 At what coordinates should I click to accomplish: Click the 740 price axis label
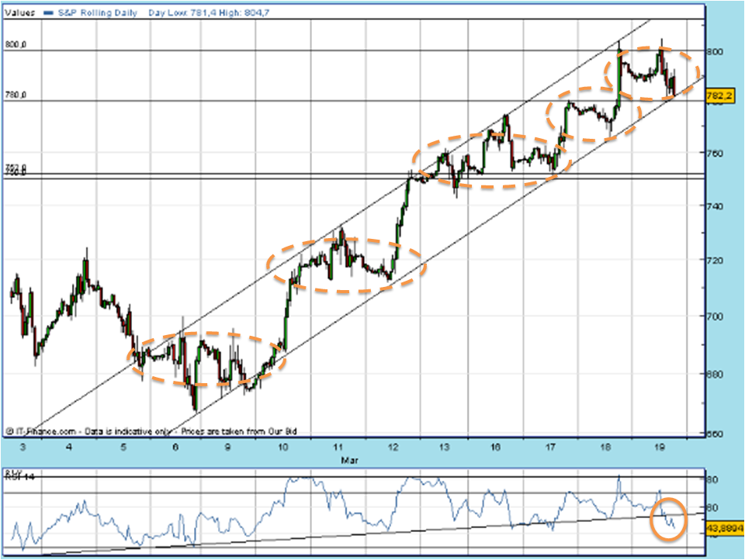[715, 206]
